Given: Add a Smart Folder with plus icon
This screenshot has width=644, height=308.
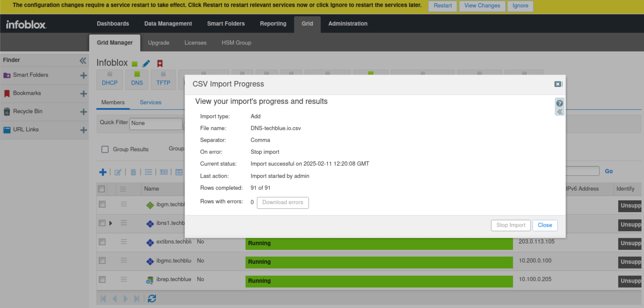Looking at the screenshot, I should coord(83,75).
